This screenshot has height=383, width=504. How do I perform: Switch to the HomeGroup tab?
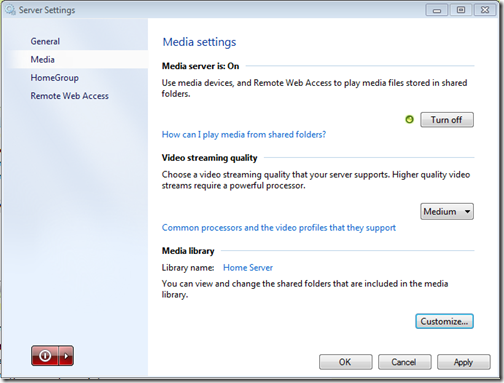pos(55,78)
